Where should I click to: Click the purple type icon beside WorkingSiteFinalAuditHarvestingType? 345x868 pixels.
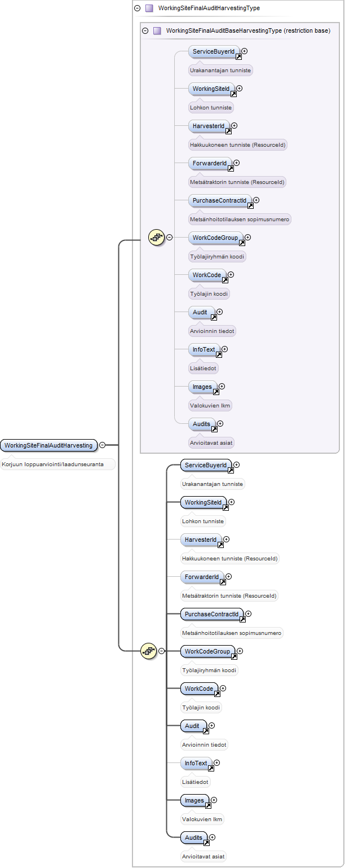coord(149,8)
